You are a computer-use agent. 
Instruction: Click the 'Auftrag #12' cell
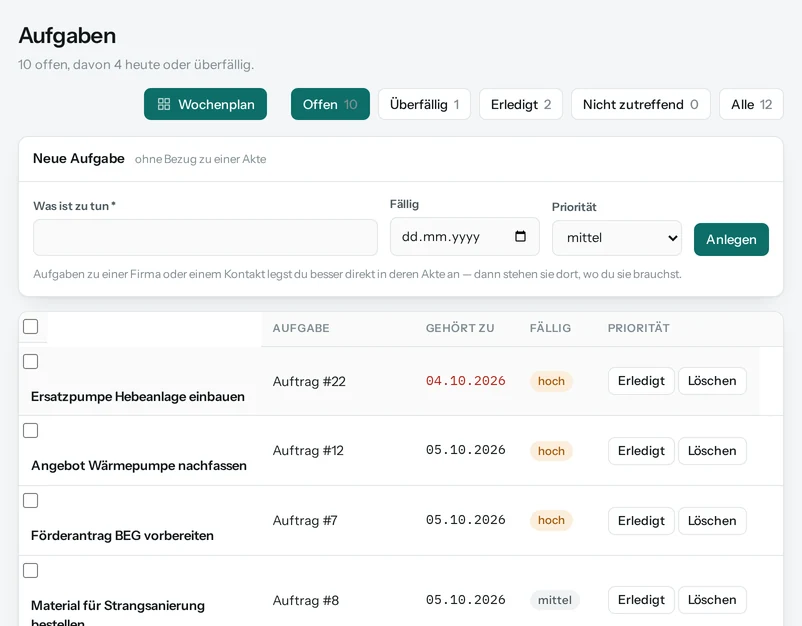[x=308, y=451]
